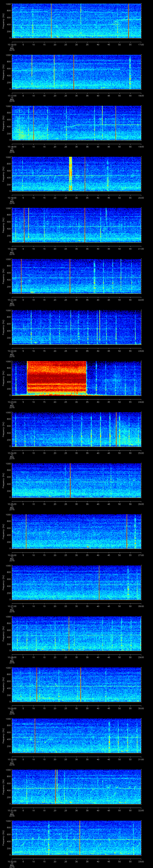Click the "33:00" end time label
153x868 pixels.
(141, 861)
